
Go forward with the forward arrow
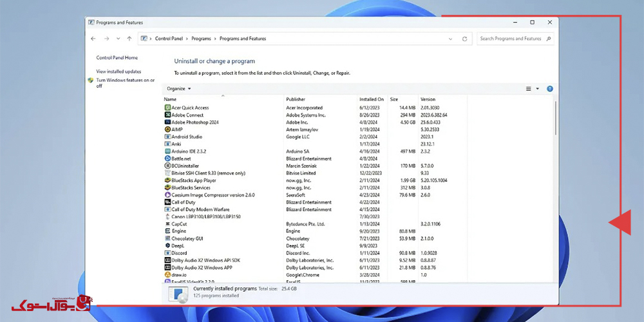[106, 39]
